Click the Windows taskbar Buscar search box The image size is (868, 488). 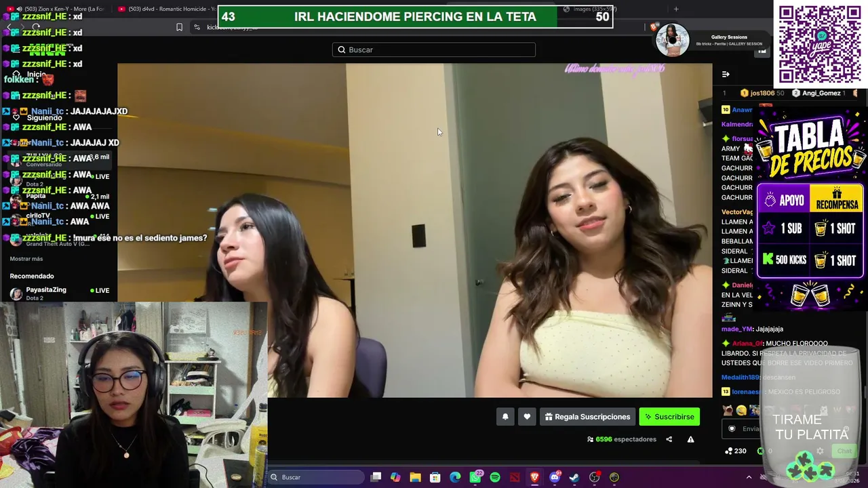click(316, 477)
